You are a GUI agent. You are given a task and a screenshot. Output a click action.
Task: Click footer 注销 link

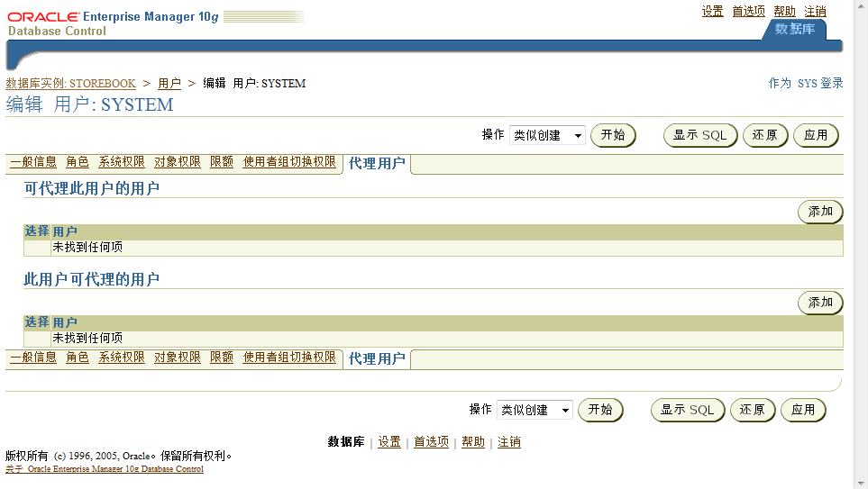pyautogui.click(x=508, y=442)
